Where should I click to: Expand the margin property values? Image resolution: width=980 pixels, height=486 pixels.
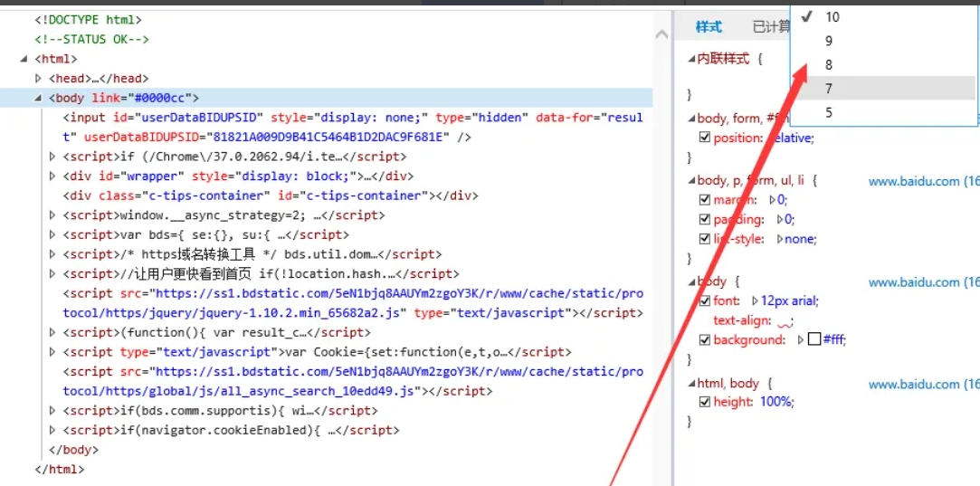773,200
